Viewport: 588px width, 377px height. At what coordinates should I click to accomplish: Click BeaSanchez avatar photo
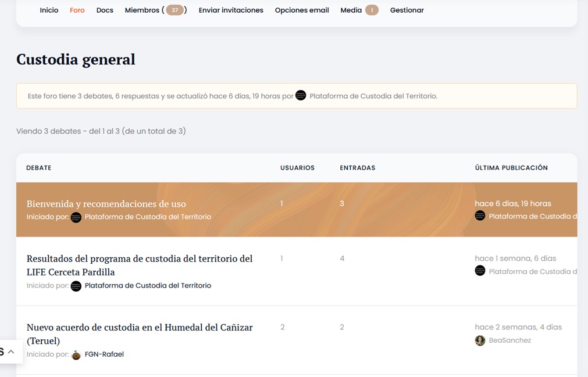(x=480, y=340)
